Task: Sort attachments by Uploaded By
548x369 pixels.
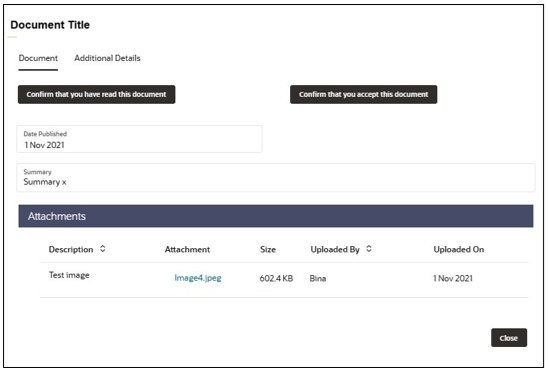Action: pos(369,249)
